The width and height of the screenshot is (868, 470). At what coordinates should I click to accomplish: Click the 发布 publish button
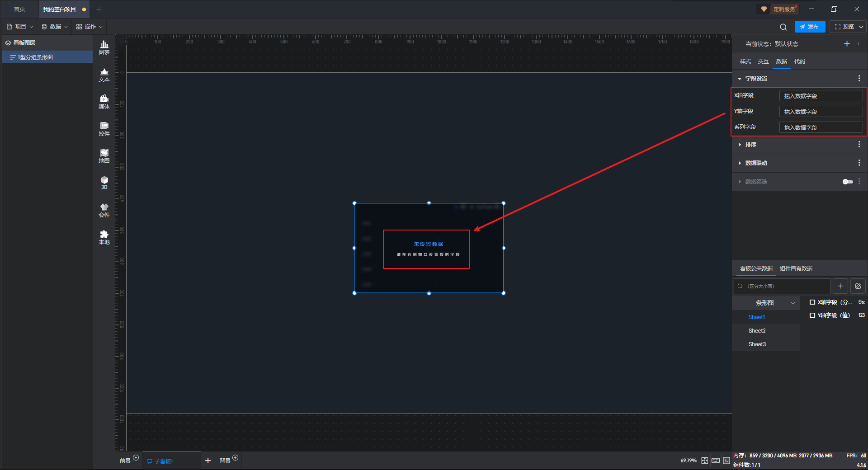(810, 27)
